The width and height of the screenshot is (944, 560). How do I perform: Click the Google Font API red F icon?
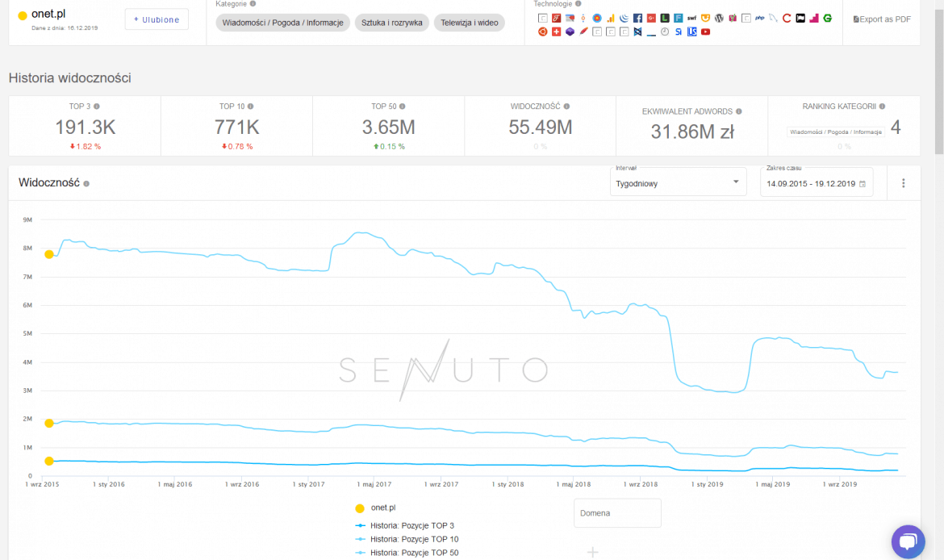click(x=556, y=18)
